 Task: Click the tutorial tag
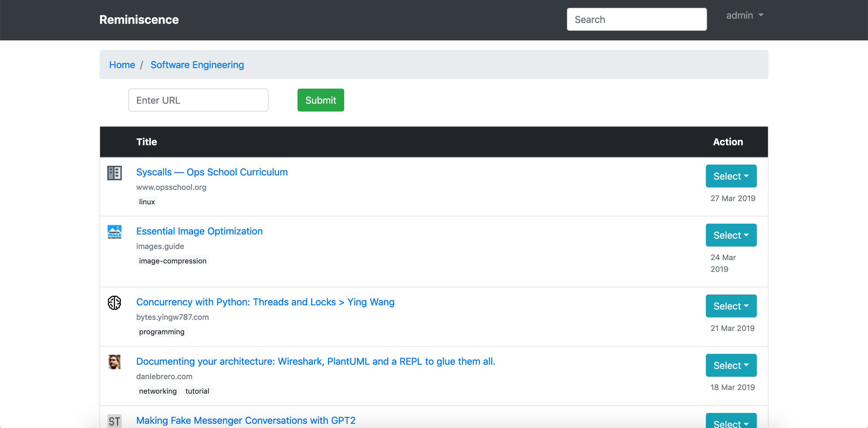[x=197, y=391]
